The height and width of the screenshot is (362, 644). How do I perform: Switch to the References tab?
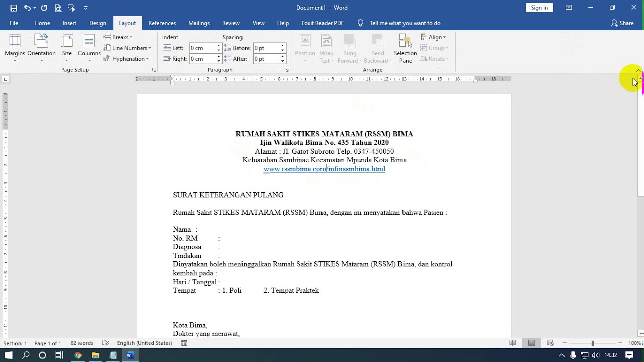pyautogui.click(x=162, y=23)
